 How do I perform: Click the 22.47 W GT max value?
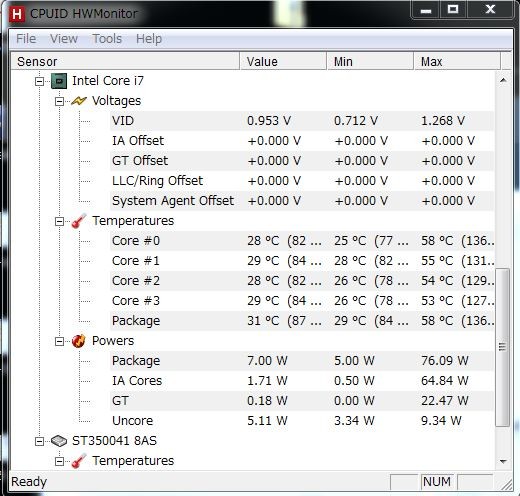pyautogui.click(x=445, y=401)
